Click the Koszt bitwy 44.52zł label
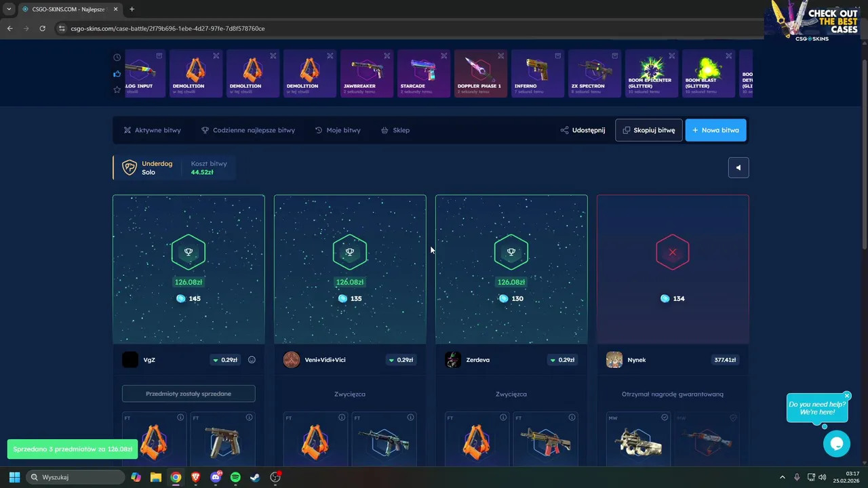Screen dimensions: 868x488 pyautogui.click(x=209, y=167)
